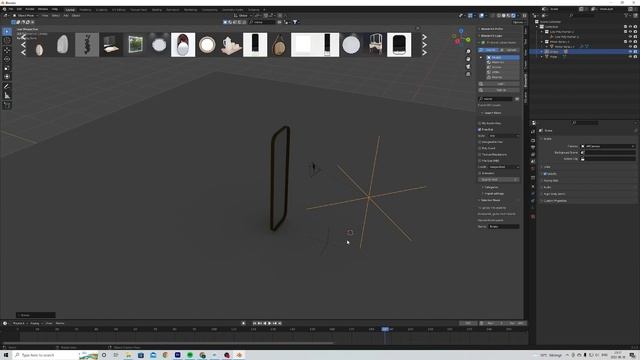
Task: Click the blue Z axis of the navigation gizmo
Action: point(461,31)
